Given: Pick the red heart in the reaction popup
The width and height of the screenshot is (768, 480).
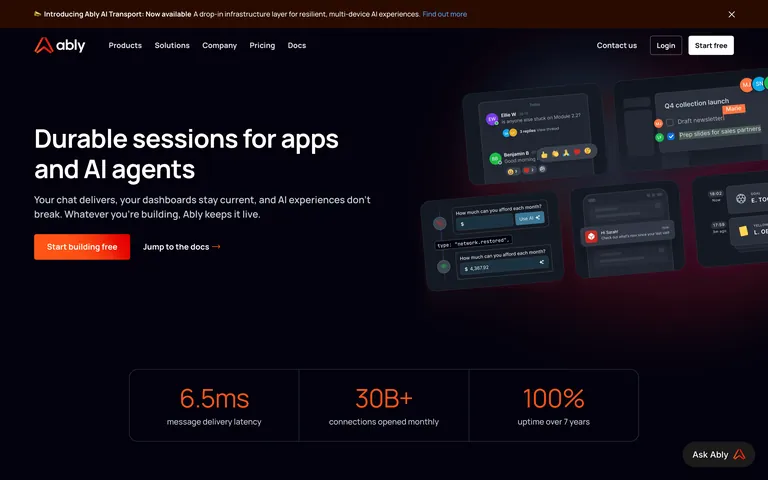Looking at the screenshot, I should point(576,152).
